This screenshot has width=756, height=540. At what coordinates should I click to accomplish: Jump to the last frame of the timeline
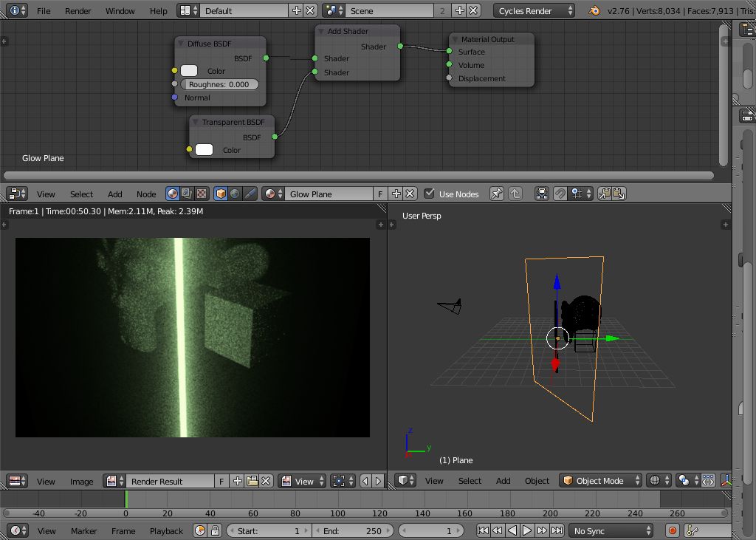point(557,530)
